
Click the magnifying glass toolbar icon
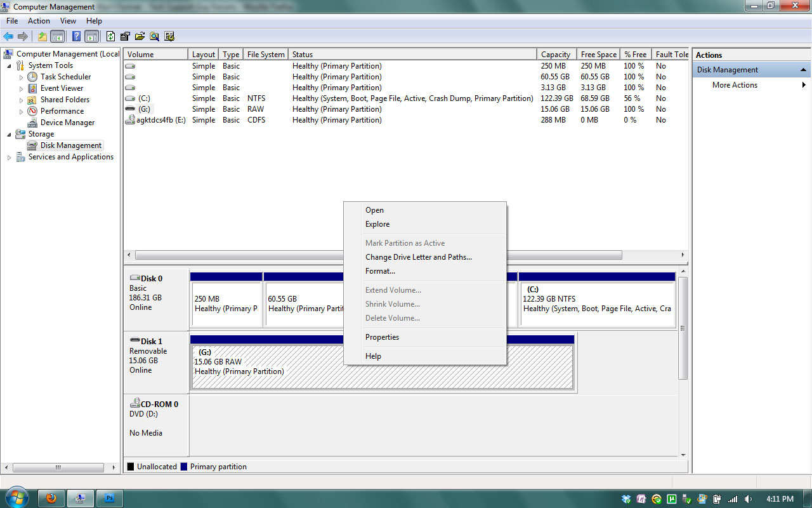pos(155,36)
